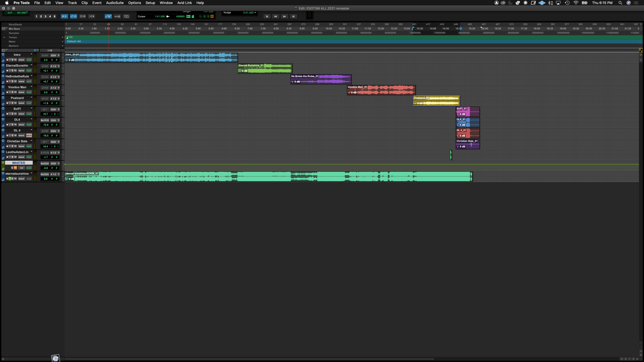Click the Insertion Follows Playback icon
Screen dimensions: 644x362
click(x=92, y=16)
